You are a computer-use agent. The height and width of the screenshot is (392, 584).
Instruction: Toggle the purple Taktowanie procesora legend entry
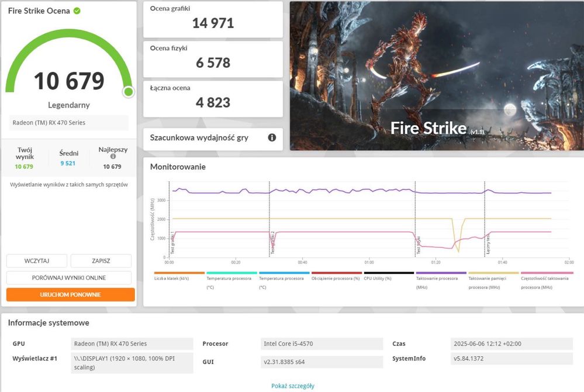click(441, 280)
